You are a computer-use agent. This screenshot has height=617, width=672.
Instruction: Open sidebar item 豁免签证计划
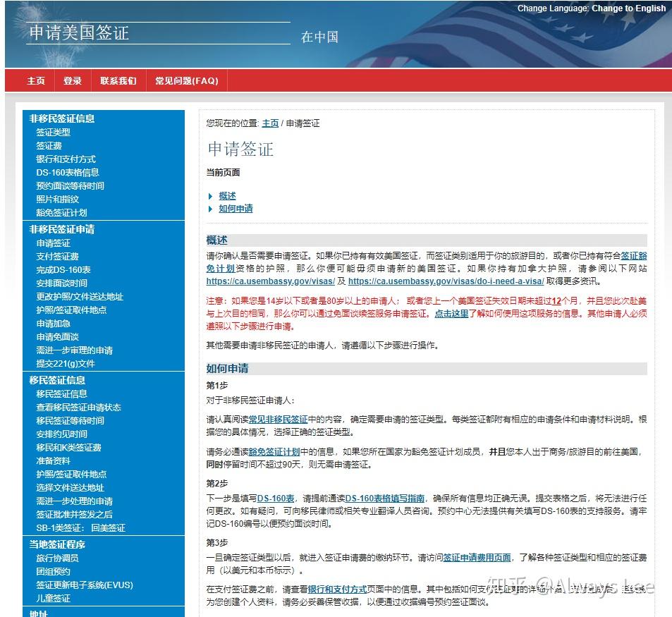(62, 212)
